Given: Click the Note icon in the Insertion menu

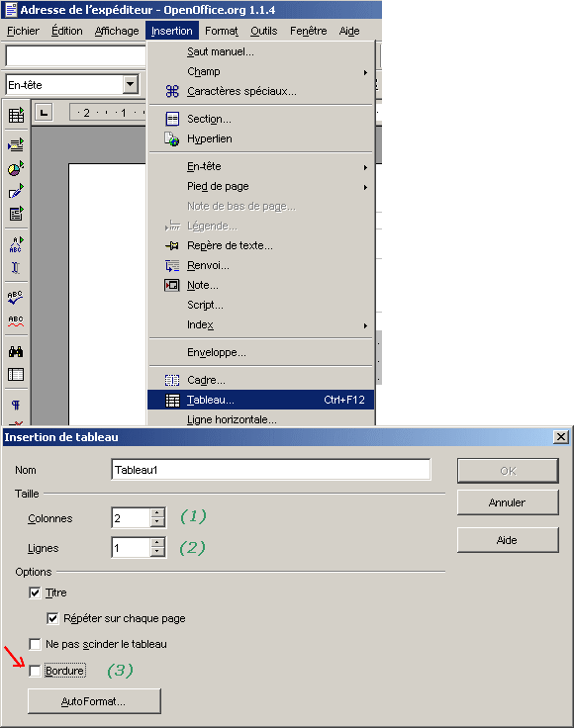Looking at the screenshot, I should pyautogui.click(x=172, y=285).
